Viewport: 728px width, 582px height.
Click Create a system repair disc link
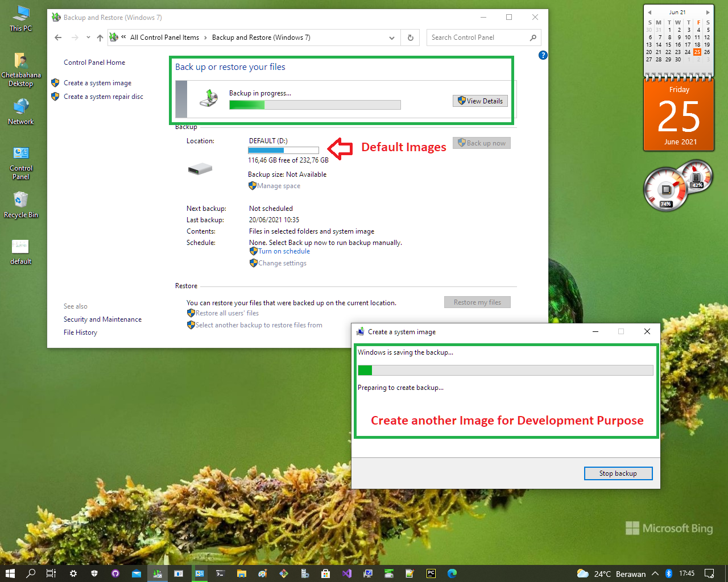(103, 97)
